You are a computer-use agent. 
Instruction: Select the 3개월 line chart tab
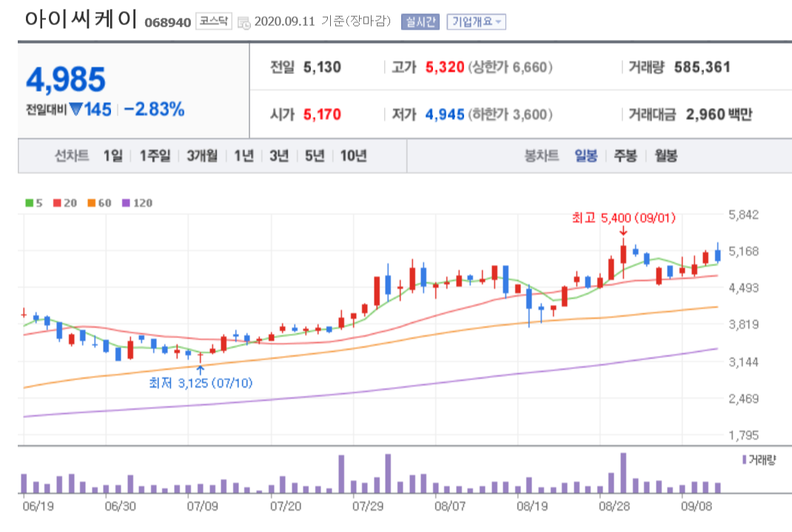[202, 155]
